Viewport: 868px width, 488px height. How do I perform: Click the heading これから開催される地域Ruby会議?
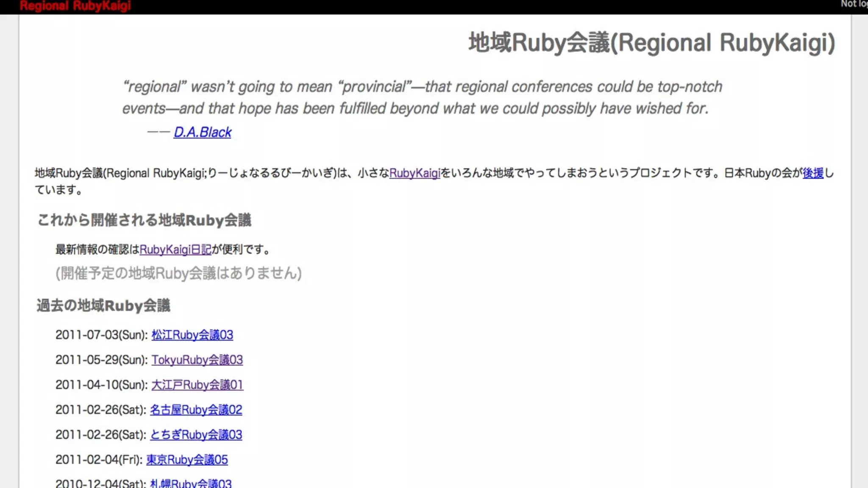pyautogui.click(x=144, y=220)
